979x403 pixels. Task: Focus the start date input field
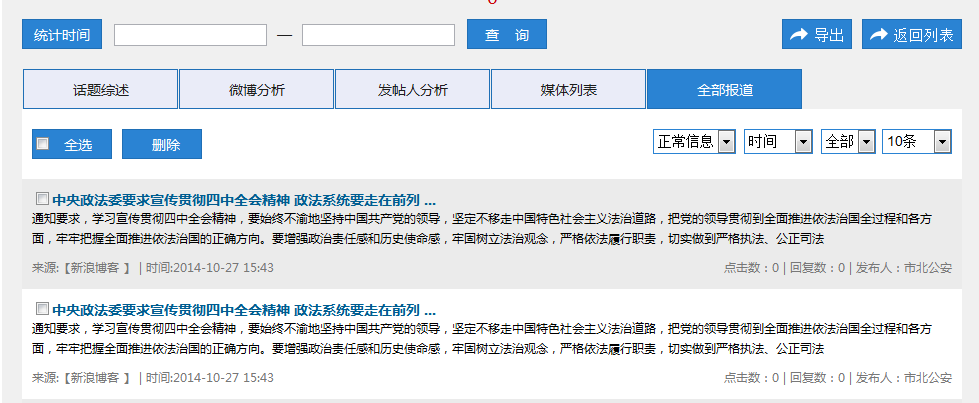point(190,35)
